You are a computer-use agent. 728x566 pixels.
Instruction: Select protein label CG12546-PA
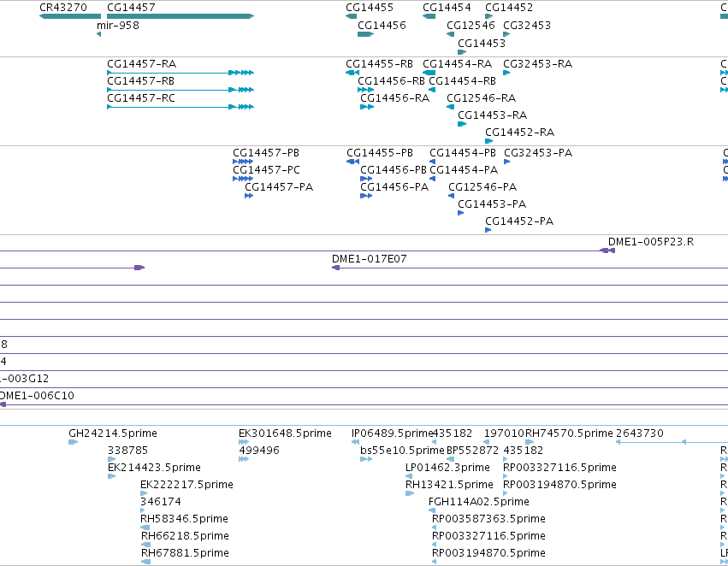pyautogui.click(x=482, y=187)
